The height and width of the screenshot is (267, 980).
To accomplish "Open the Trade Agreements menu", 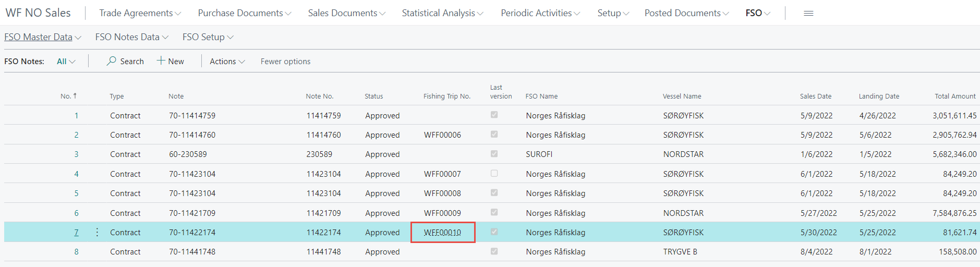I will (x=140, y=13).
